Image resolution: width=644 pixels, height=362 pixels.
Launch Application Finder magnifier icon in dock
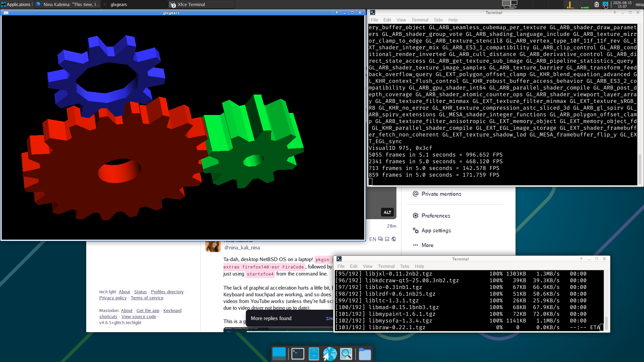pyautogui.click(x=346, y=354)
